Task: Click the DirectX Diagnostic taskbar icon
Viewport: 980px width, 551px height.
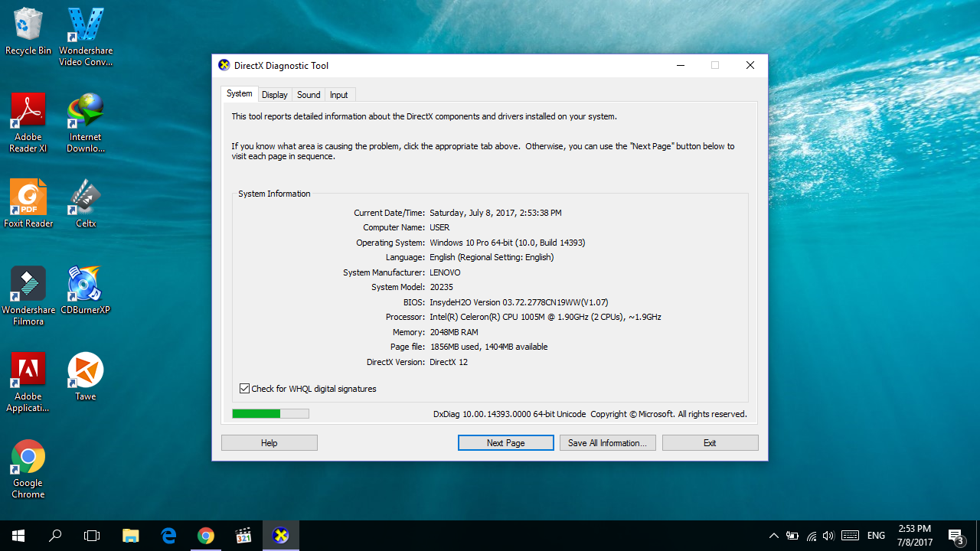Action: (281, 536)
